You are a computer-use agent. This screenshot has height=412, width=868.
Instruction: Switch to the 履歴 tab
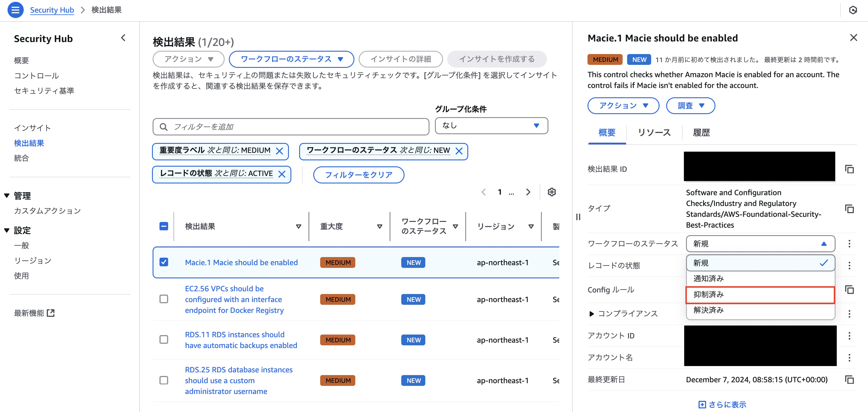pyautogui.click(x=701, y=133)
